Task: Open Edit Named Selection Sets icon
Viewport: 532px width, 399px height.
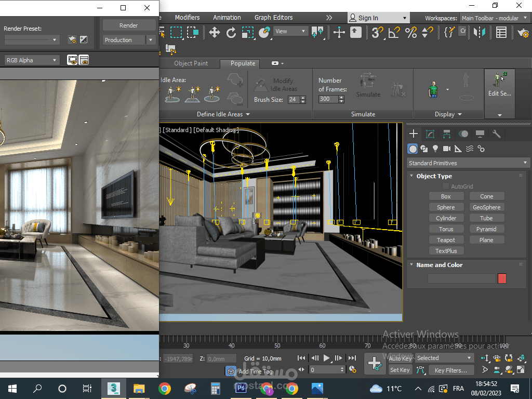Action: (x=449, y=33)
